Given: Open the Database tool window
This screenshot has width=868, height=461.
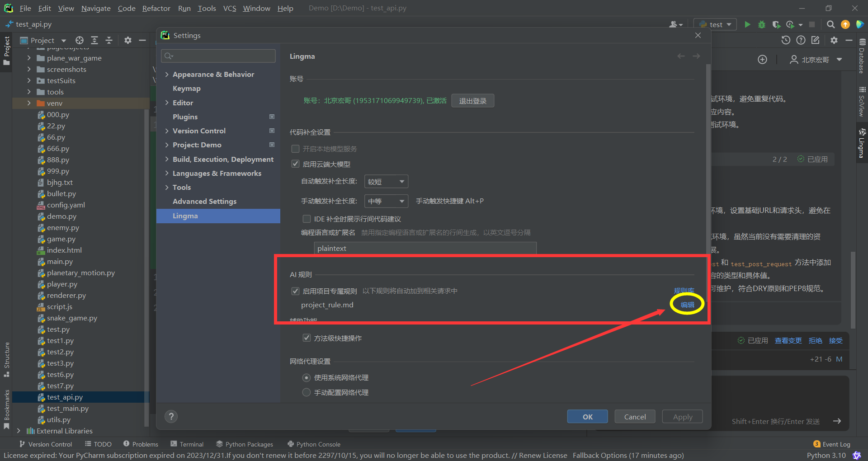Looking at the screenshot, I should pos(862,56).
